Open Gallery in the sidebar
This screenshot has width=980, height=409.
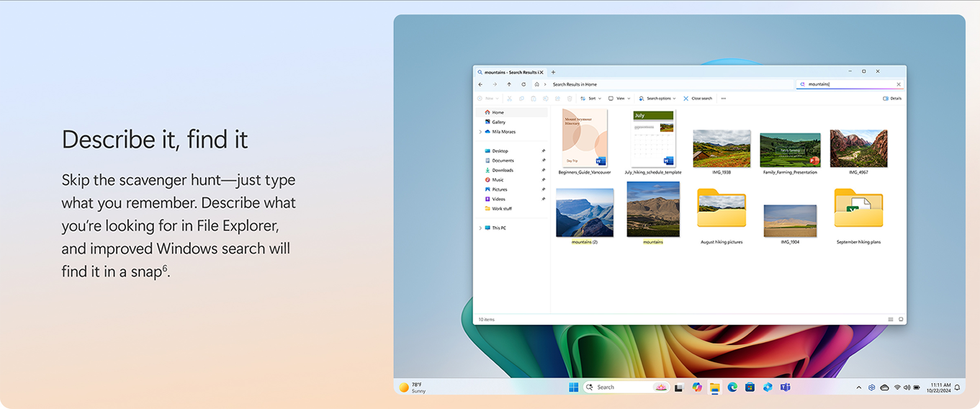[498, 122]
